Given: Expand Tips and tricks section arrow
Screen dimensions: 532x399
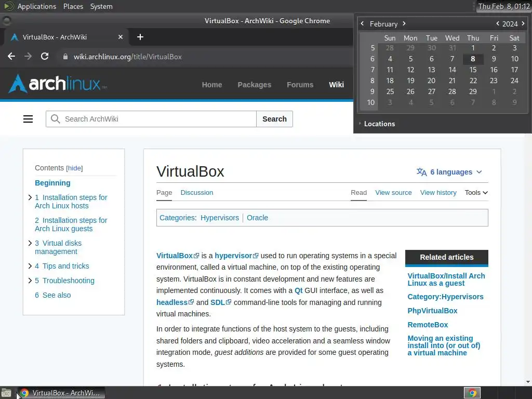Looking at the screenshot, I should point(30,266).
